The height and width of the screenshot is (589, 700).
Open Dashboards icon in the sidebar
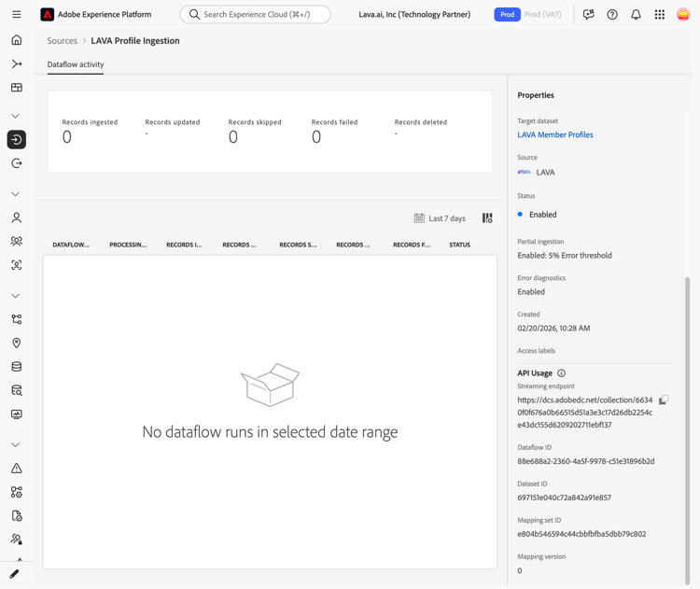pos(17,88)
